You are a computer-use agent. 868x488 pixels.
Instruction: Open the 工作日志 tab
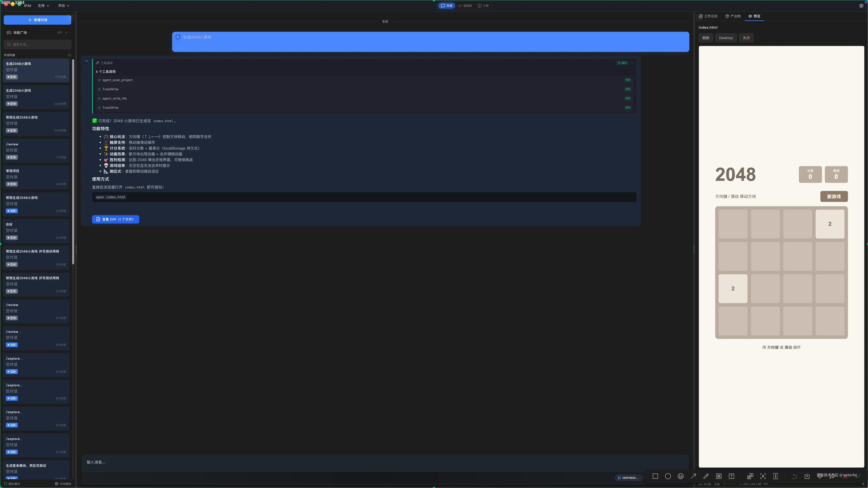click(708, 16)
